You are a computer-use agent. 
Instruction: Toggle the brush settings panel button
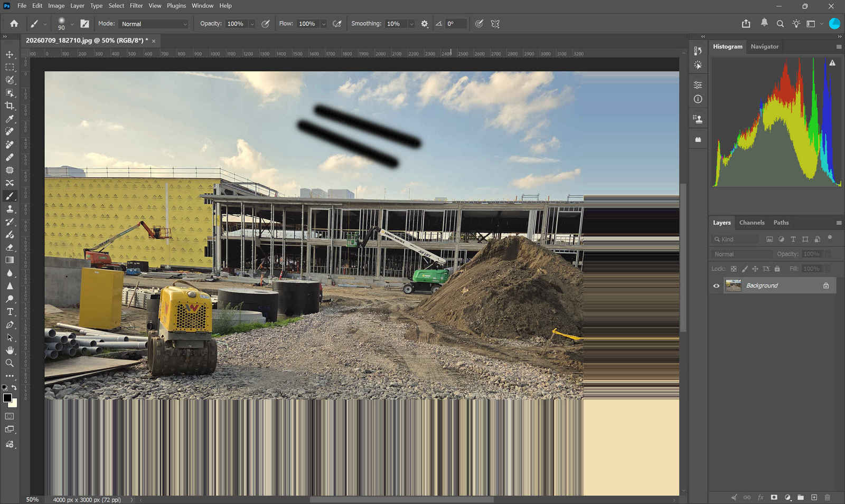84,24
